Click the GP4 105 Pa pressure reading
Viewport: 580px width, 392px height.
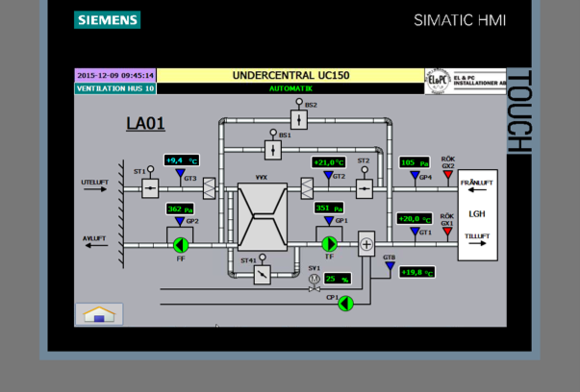click(x=415, y=162)
